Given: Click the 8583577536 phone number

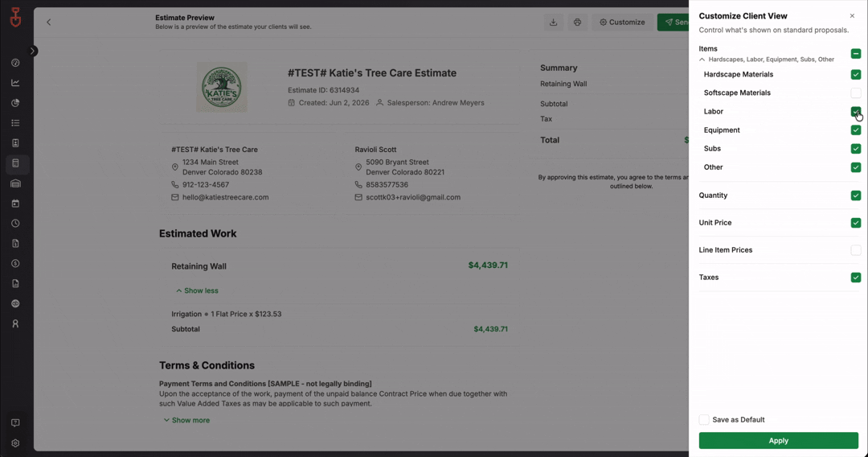Looking at the screenshot, I should coord(387,184).
